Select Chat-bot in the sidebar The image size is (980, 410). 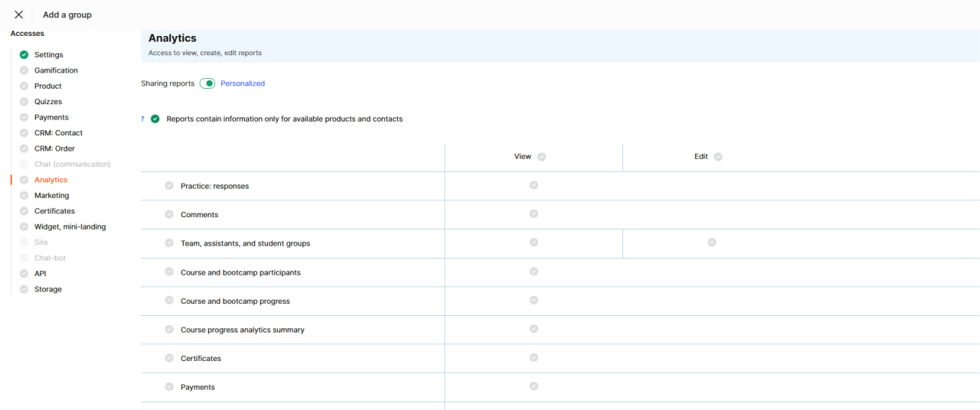tap(50, 258)
